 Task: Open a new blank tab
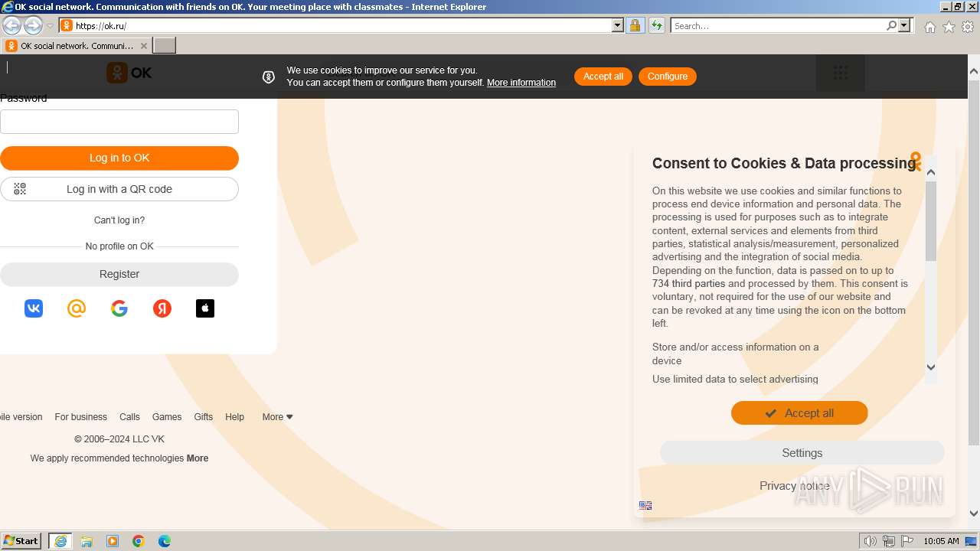[165, 46]
